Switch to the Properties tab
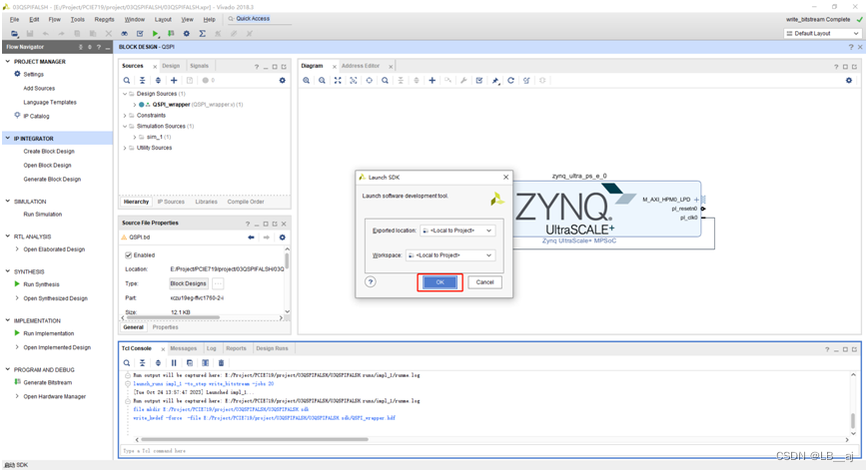This screenshot has width=868, height=472. click(x=166, y=327)
